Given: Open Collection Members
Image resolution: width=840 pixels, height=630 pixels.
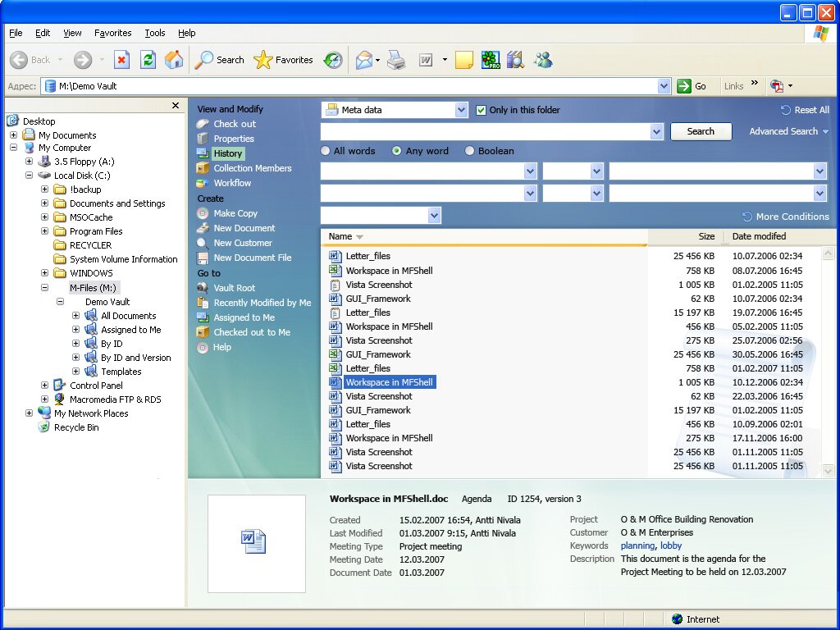Looking at the screenshot, I should click(x=253, y=168).
